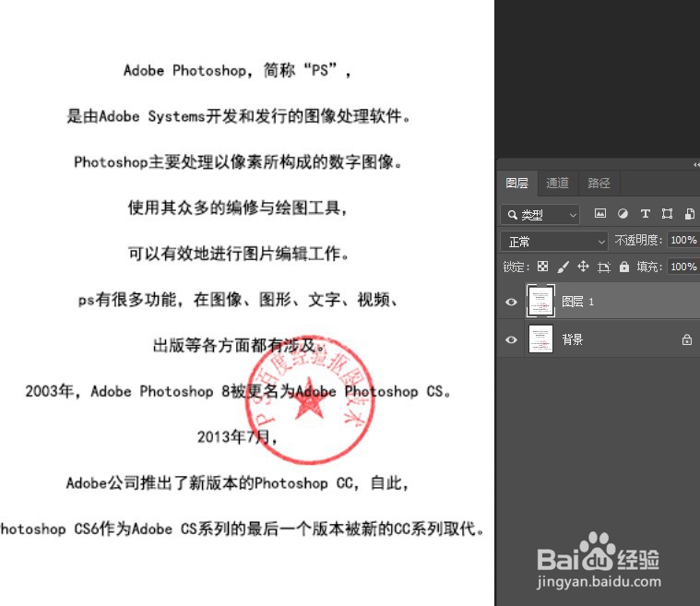This screenshot has height=606, width=700.
Task: Open the 类型 layer filter dropdown
Action: 540,215
